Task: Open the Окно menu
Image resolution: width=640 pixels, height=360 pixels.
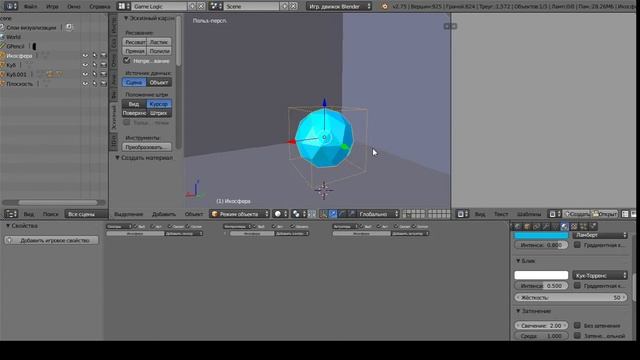Action: 74,7
